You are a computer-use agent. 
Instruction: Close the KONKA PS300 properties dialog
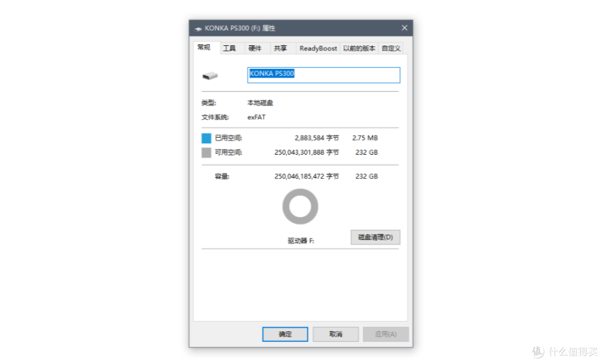tap(404, 28)
